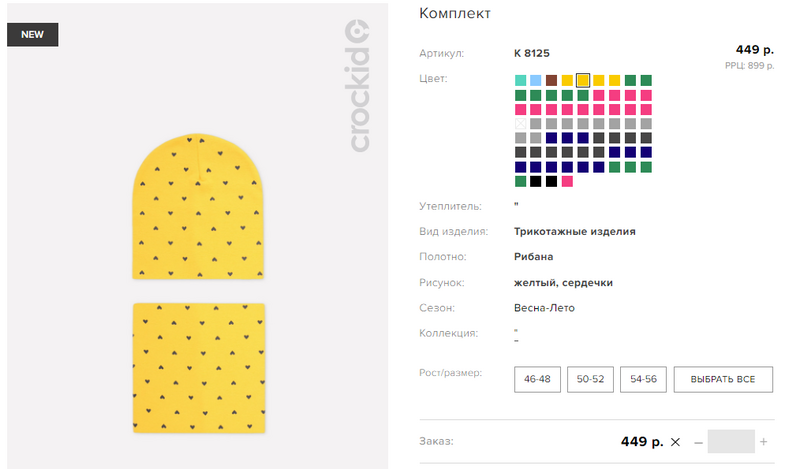This screenshot has height=469, width=800.
Task: Choose the crossed-out white color swatch
Action: (x=520, y=124)
